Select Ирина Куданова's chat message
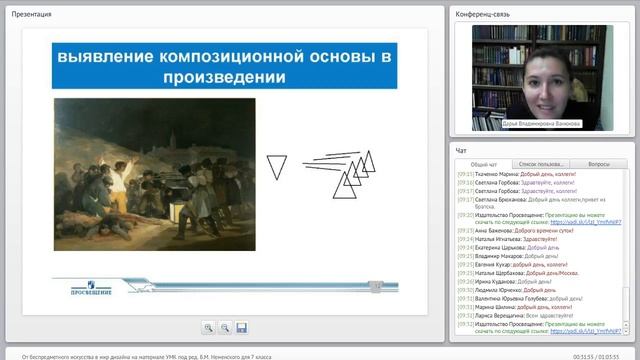This screenshot has height=360, width=640. point(504,282)
